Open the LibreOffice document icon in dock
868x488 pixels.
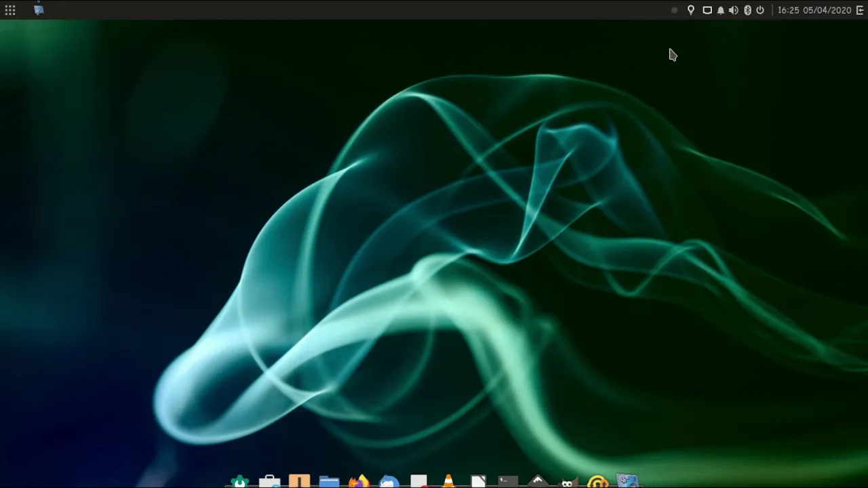click(x=478, y=481)
